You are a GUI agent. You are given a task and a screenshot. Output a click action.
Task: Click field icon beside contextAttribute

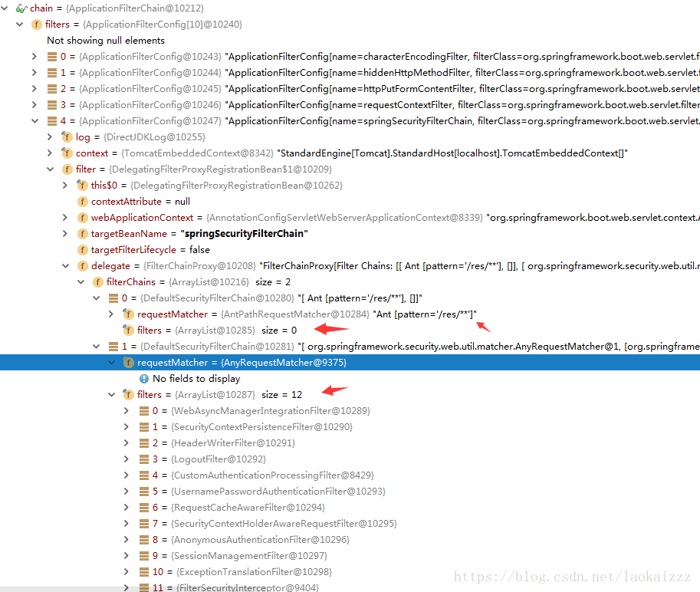click(x=83, y=202)
